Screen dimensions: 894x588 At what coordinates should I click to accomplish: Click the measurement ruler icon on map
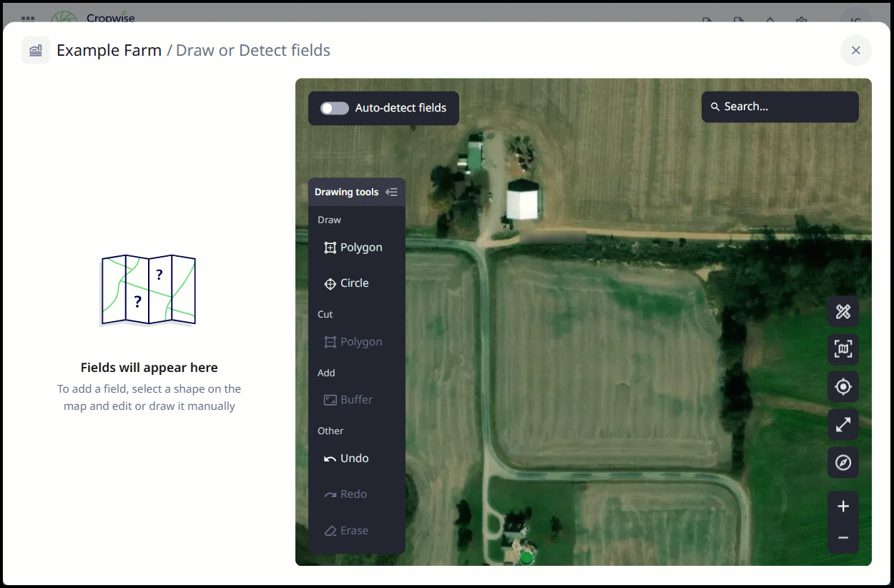(843, 311)
